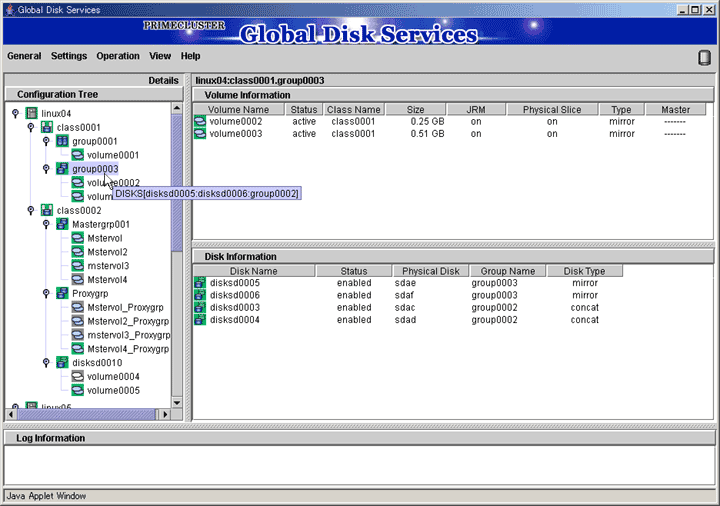The image size is (720, 506).
Task: Open the View menu
Action: coord(160,56)
